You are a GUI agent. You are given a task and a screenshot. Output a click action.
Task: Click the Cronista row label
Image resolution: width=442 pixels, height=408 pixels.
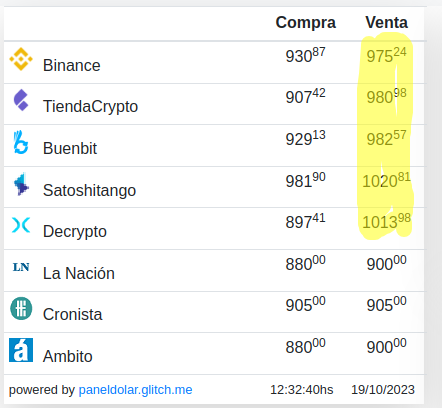pos(73,314)
